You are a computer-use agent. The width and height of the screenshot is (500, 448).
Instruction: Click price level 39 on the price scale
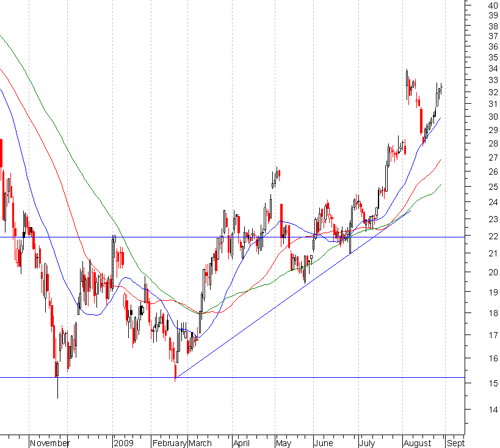pos(493,15)
